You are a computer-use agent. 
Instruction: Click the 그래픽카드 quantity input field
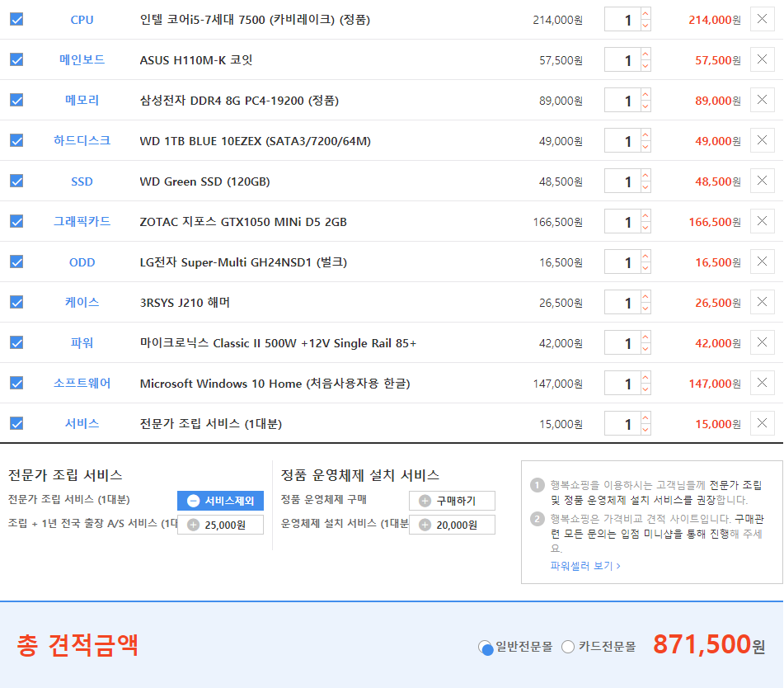point(622,222)
